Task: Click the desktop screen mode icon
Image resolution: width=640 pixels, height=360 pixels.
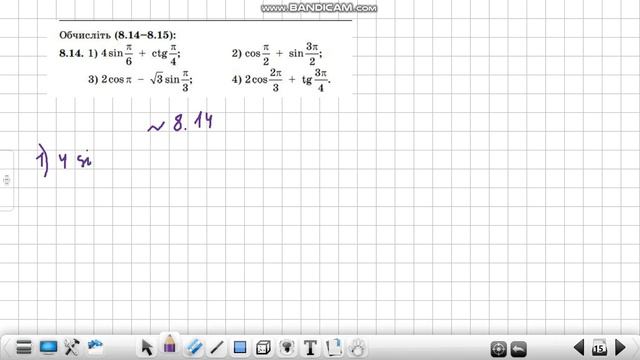Action: [x=48, y=347]
